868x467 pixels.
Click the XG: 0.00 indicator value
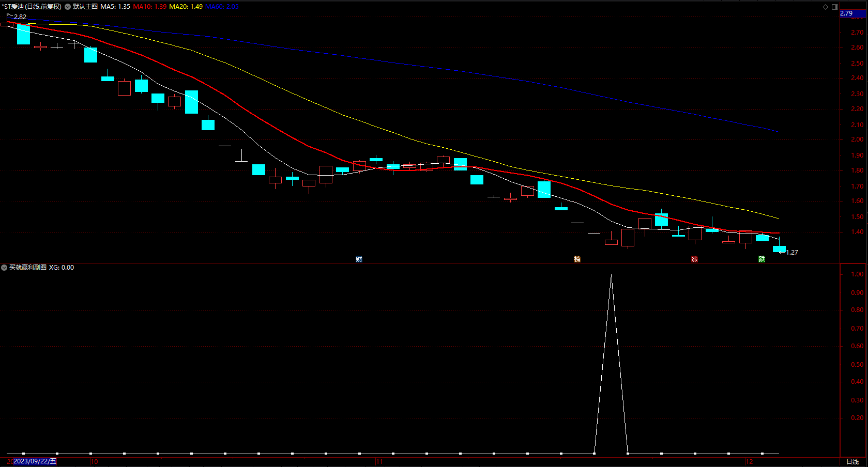[x=62, y=268]
